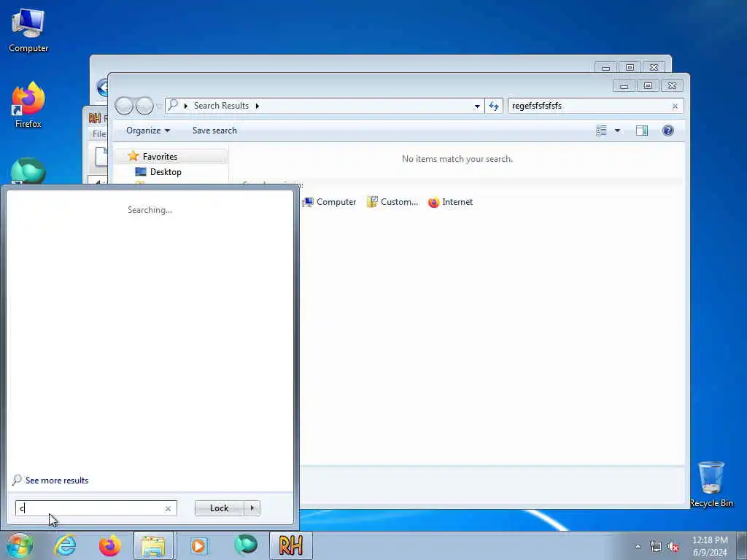Click Show desktop at taskbar end
This screenshot has height=560, width=747.
point(742,545)
